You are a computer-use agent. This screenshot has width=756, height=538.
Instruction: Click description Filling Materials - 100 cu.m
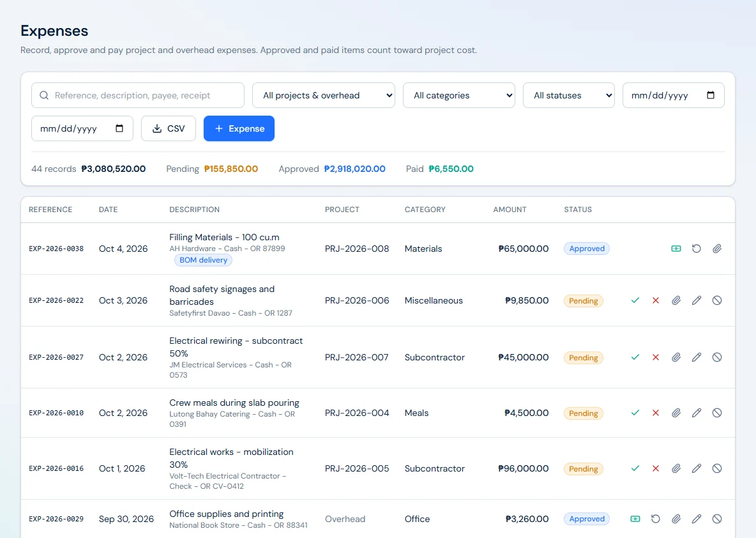224,237
